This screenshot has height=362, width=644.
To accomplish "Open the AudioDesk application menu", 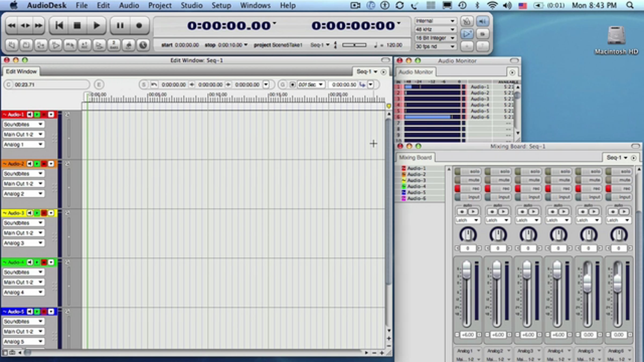I will coord(47,5).
